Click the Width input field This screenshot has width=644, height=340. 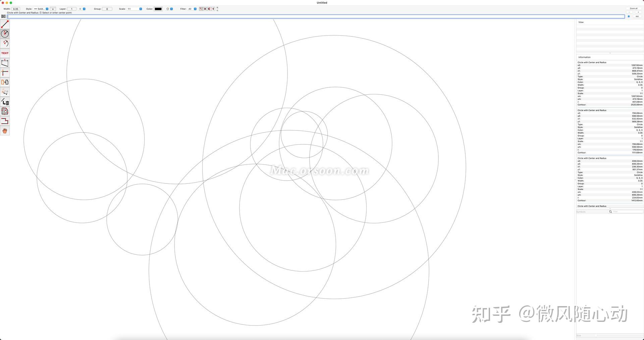pyautogui.click(x=16, y=9)
